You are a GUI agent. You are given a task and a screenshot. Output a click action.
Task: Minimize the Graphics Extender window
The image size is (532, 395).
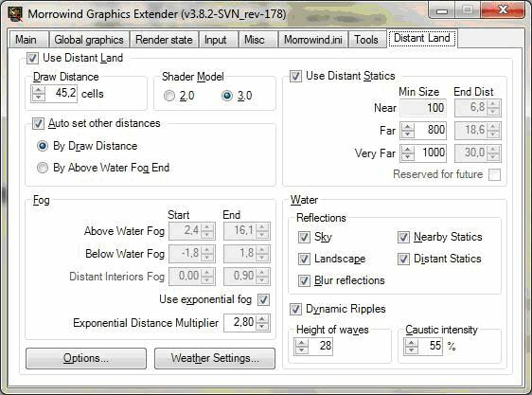[x=441, y=10]
